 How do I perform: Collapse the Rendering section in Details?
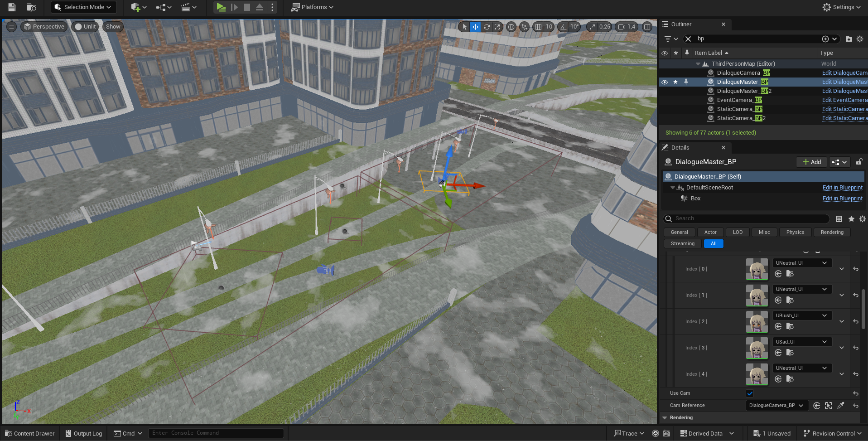coord(665,418)
